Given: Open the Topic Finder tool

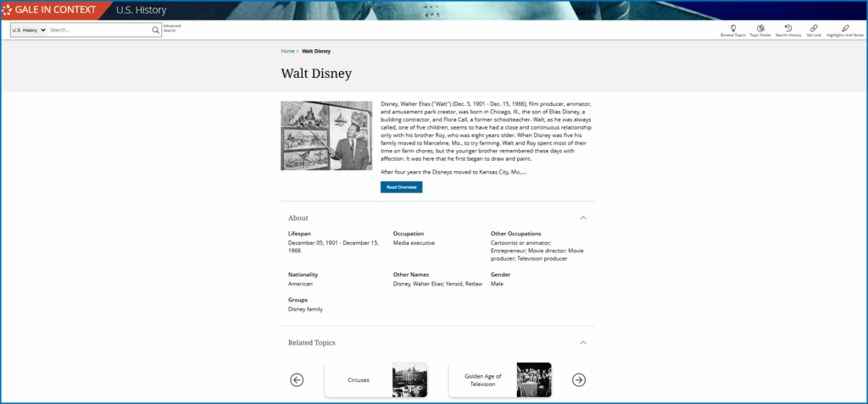Looking at the screenshot, I should point(759,29).
